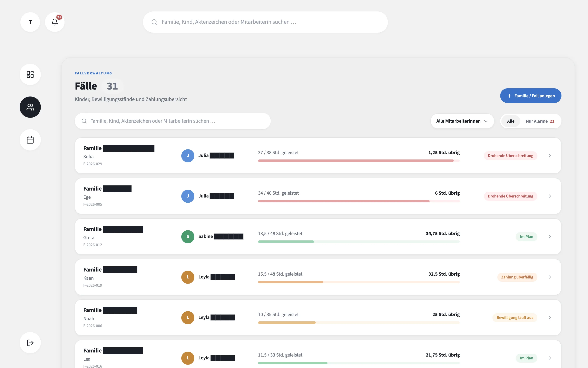Viewport: 588px width, 368px height.
Task: Click the 34 / 40 Std. geleistet label
Action: tap(278, 193)
